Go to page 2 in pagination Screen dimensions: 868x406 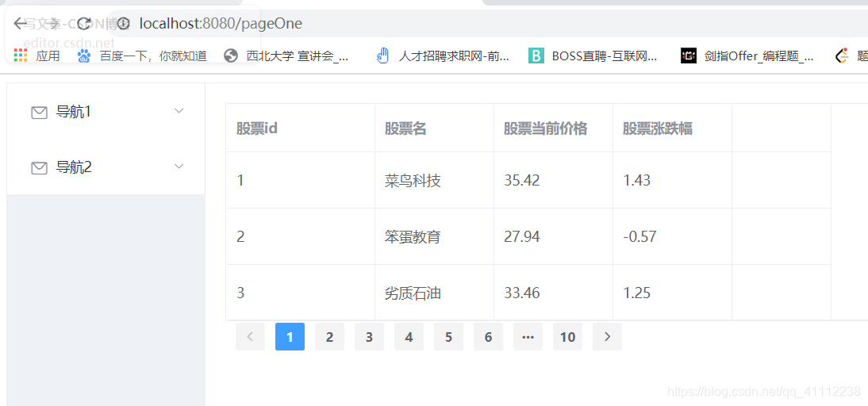click(329, 337)
